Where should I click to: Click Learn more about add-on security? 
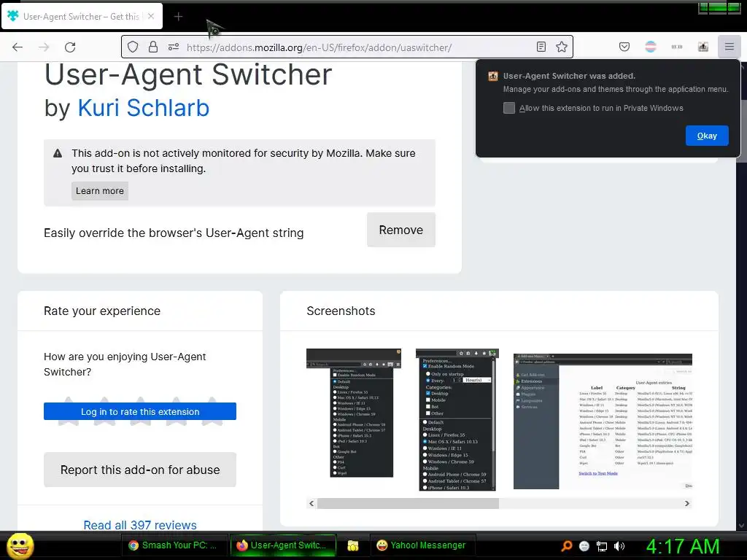point(99,191)
